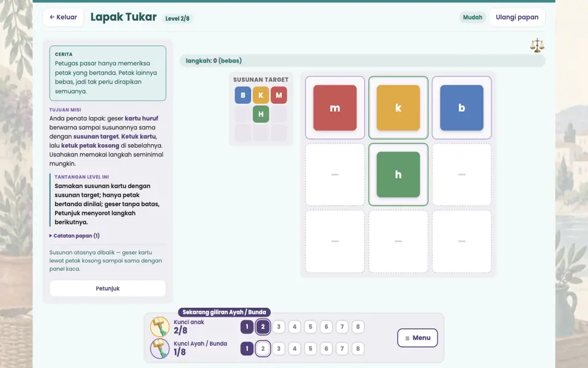The width and height of the screenshot is (588, 368).
Task: Select level 6 in Kunci Ayah / Bunda row
Action: [326, 348]
